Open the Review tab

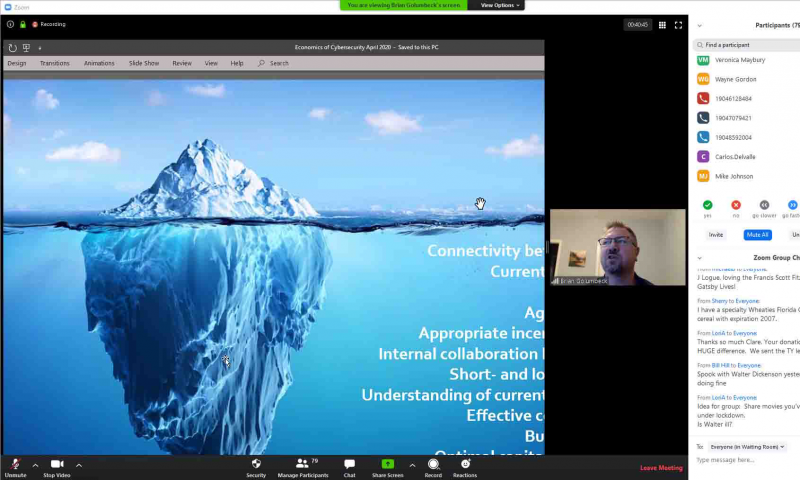pos(182,63)
